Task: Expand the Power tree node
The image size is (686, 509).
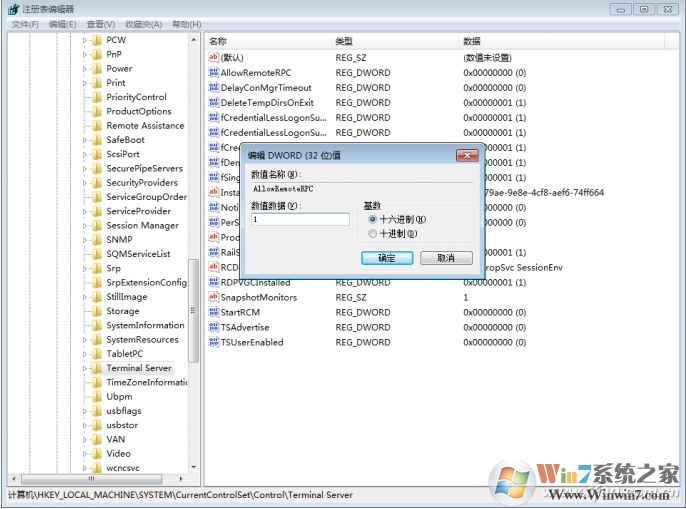Action: 85,69
